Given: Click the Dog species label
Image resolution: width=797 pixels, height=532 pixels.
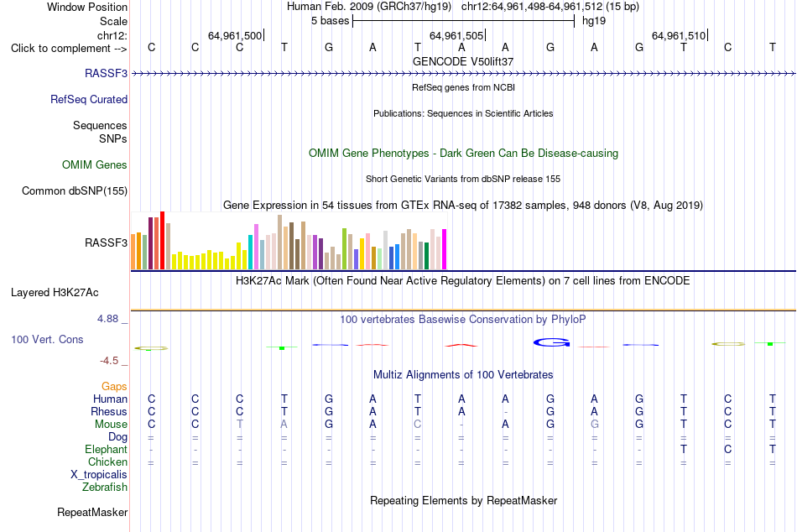Looking at the screenshot, I should tap(118, 437).
